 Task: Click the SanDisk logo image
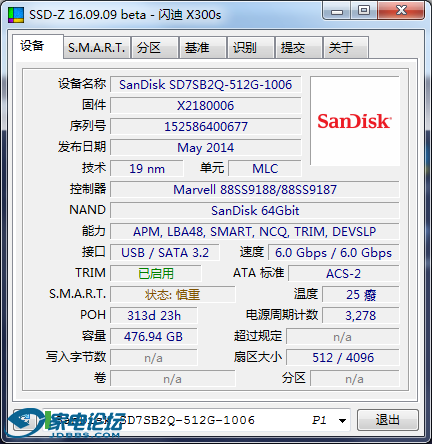click(355, 121)
